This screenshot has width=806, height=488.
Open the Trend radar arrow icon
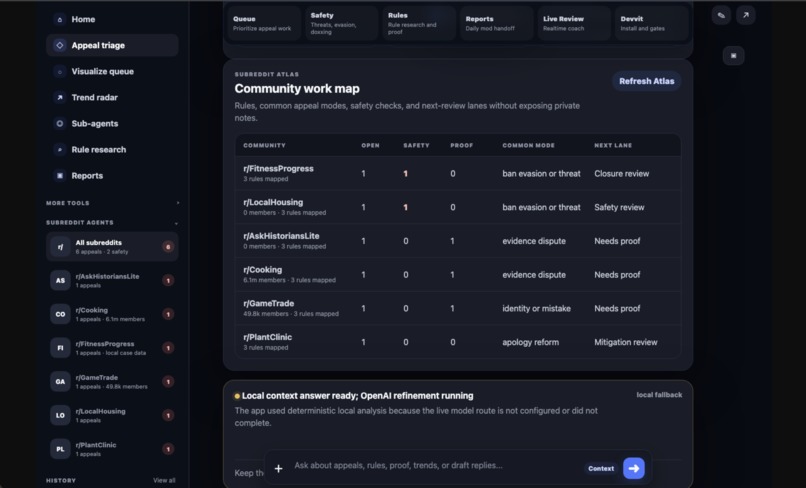point(60,97)
